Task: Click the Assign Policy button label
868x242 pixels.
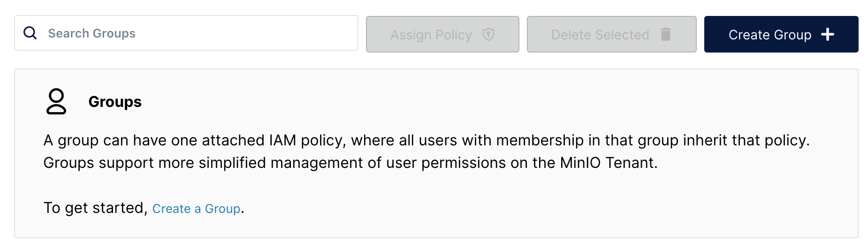Action: pos(431,35)
